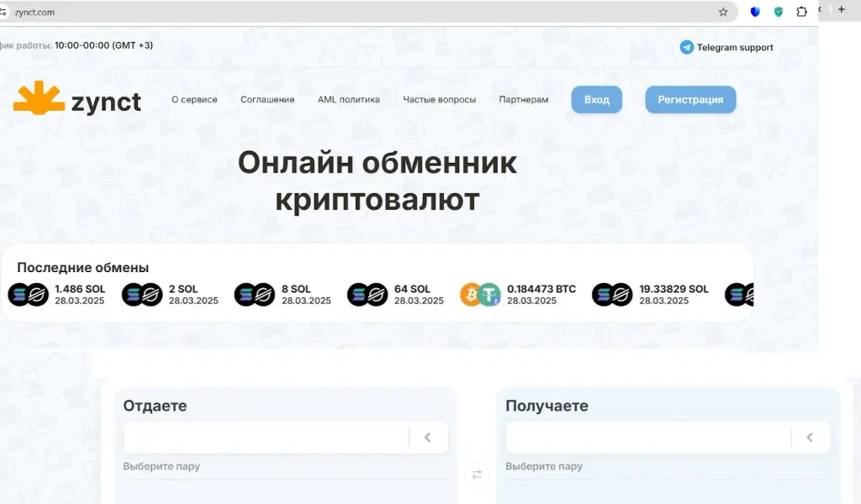861x504 pixels.
Task: Expand the Отдаете currency dropdown chevron
Action: [428, 437]
